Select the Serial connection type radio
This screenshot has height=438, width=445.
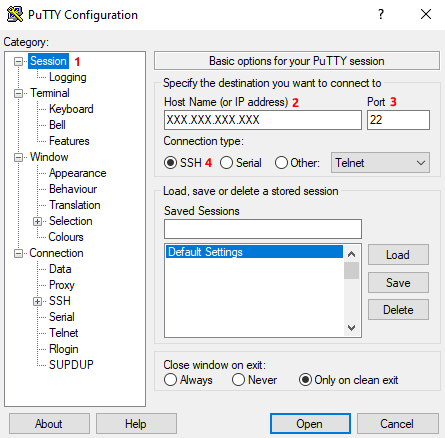coord(226,163)
